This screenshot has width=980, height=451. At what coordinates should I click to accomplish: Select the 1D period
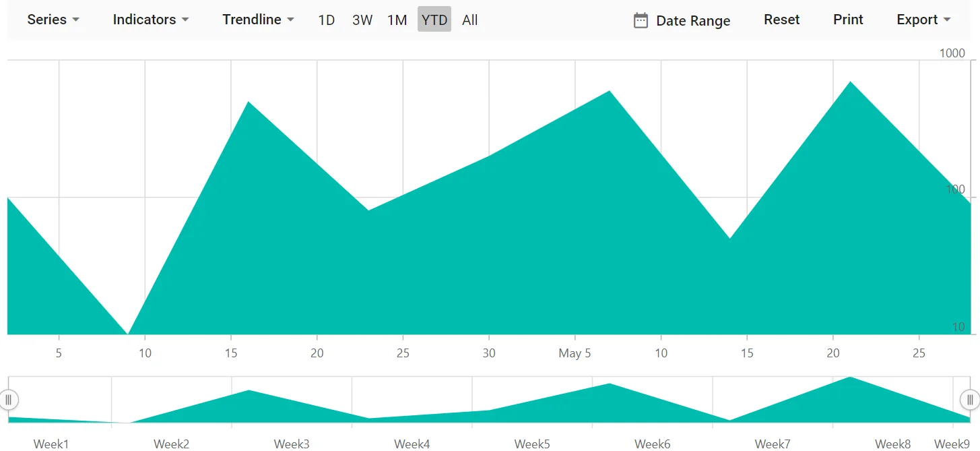[x=327, y=20]
